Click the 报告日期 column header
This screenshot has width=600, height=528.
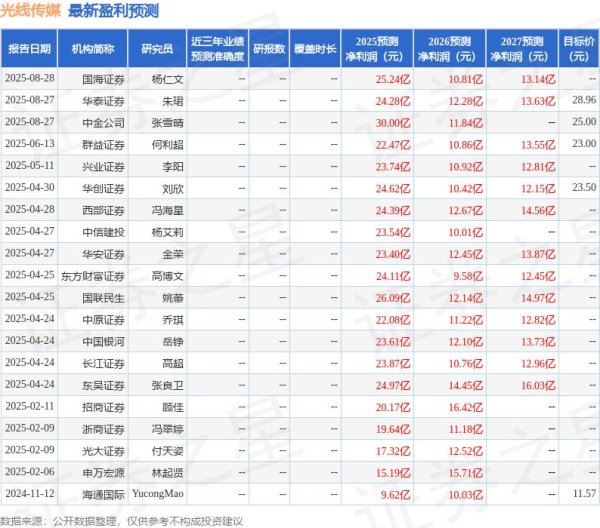click(x=29, y=49)
